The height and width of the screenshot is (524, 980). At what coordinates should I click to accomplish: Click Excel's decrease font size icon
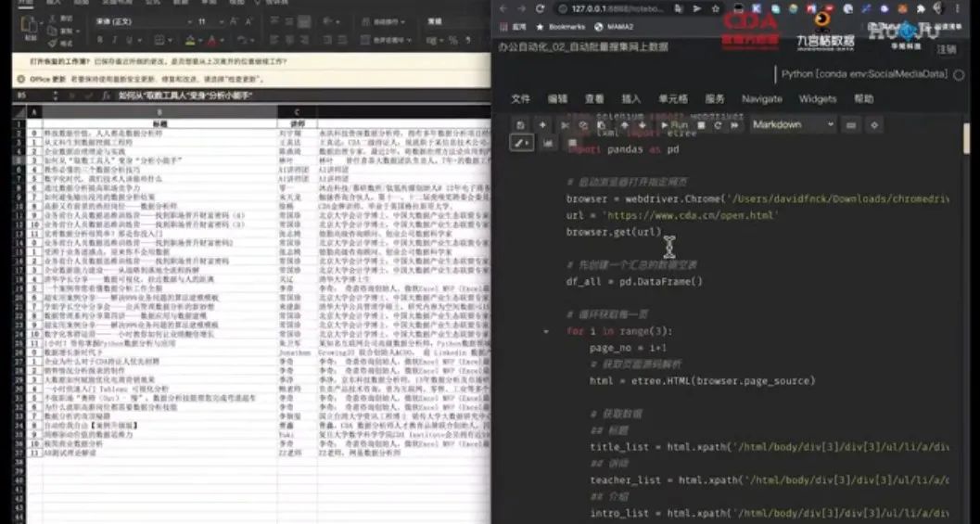coord(248,22)
